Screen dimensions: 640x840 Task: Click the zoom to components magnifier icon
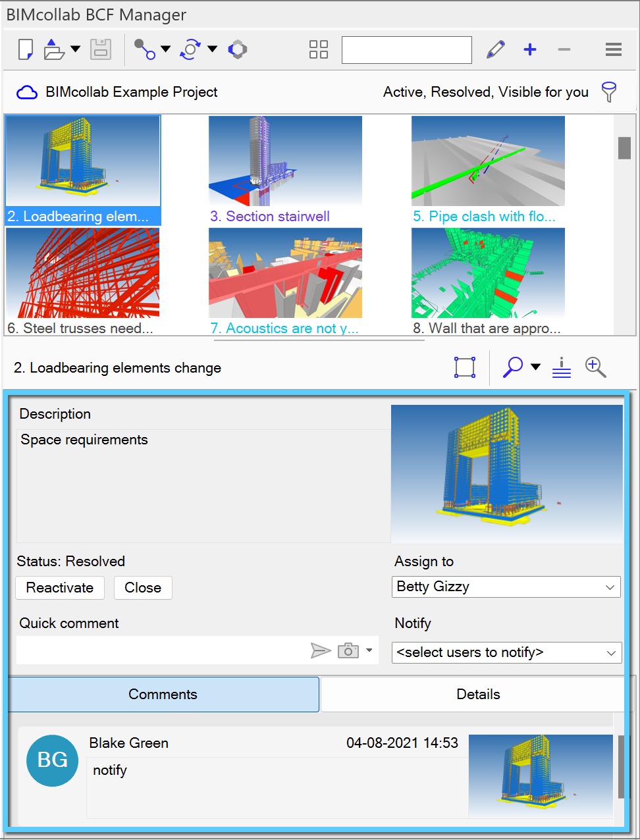point(512,367)
